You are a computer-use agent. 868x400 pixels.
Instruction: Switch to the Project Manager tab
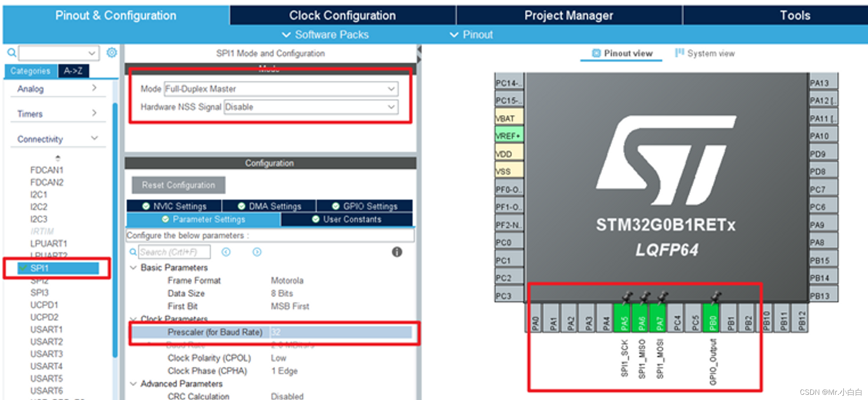coord(569,15)
